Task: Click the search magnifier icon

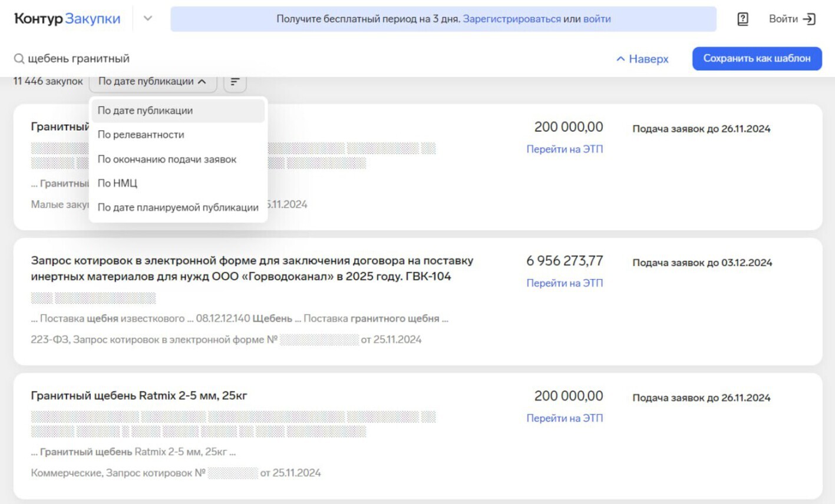Action: pyautogui.click(x=19, y=59)
